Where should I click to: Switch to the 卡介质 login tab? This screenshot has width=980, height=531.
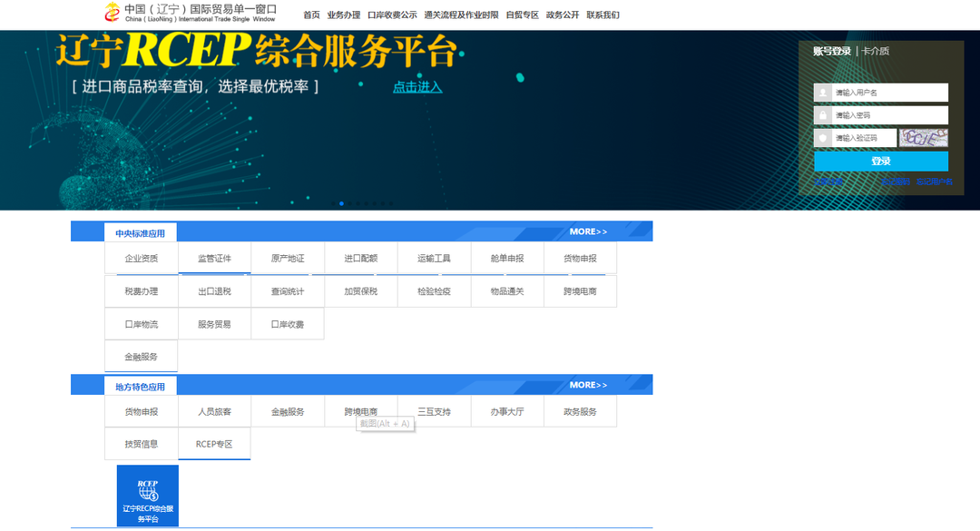coord(875,52)
